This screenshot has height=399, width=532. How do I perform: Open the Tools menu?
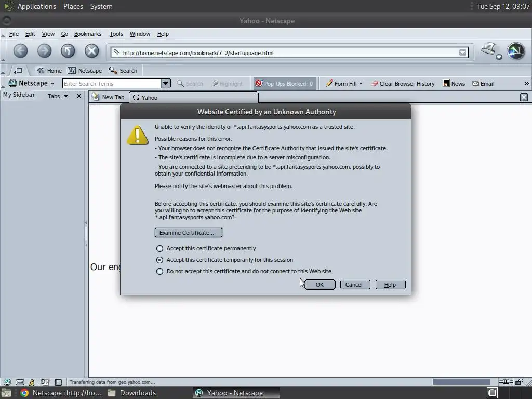click(x=116, y=34)
